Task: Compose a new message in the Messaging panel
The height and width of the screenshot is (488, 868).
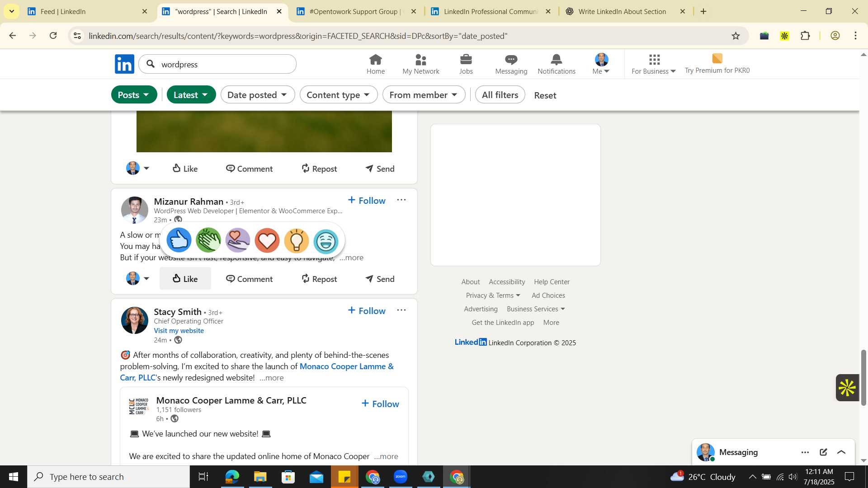Action: point(823,452)
